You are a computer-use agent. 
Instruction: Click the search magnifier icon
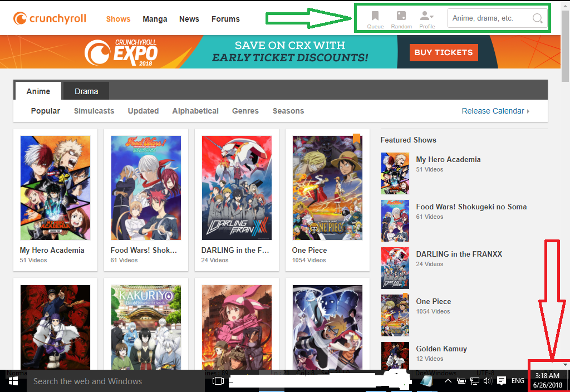pyautogui.click(x=537, y=18)
